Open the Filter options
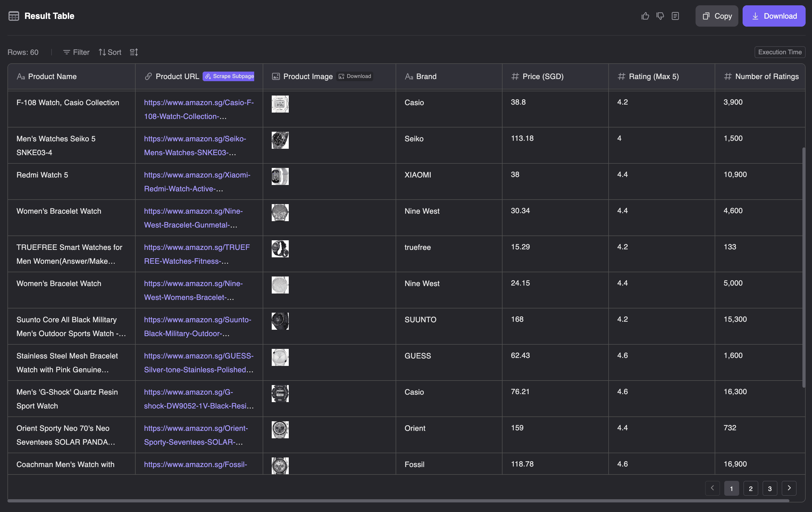The image size is (812, 512). (76, 52)
